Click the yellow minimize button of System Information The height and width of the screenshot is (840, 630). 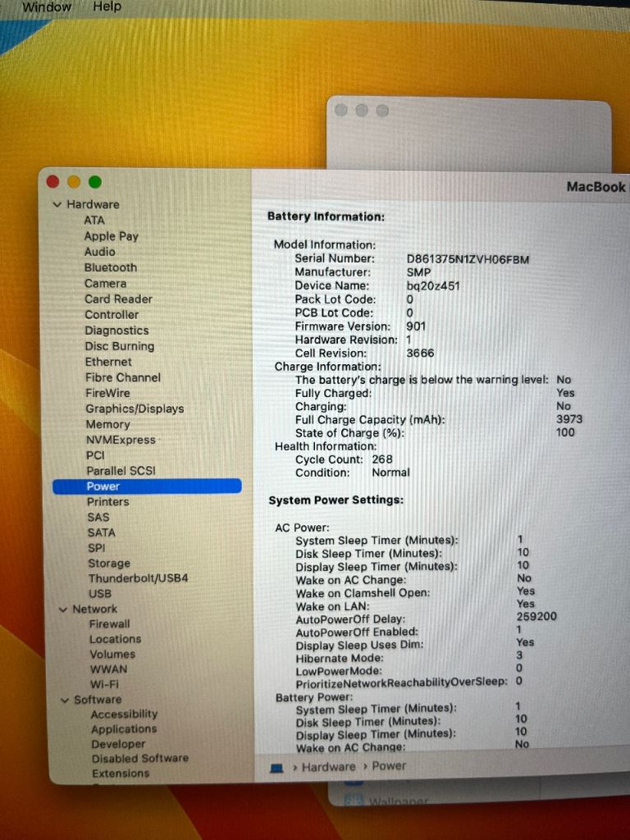point(74,182)
